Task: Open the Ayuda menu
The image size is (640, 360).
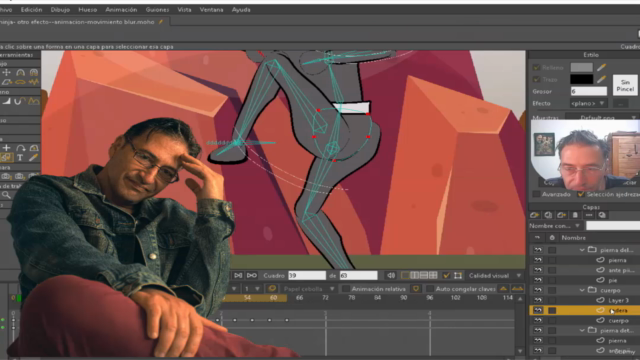Action: click(x=241, y=9)
